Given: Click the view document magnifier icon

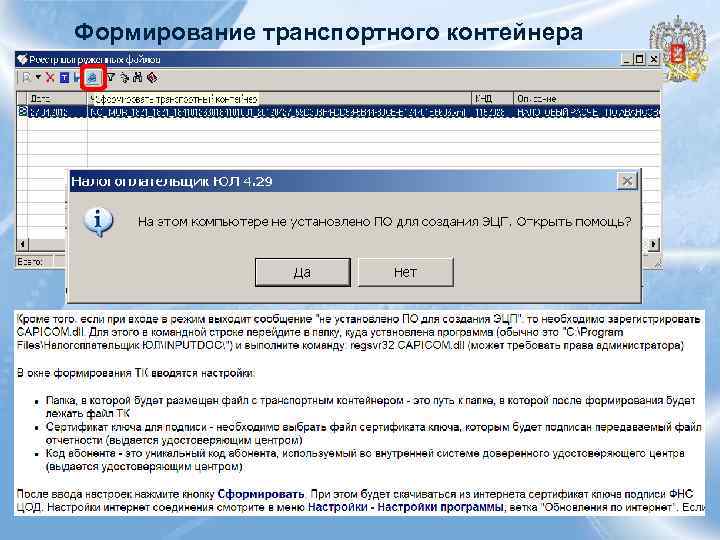Looking at the screenshot, I should 27,78.
